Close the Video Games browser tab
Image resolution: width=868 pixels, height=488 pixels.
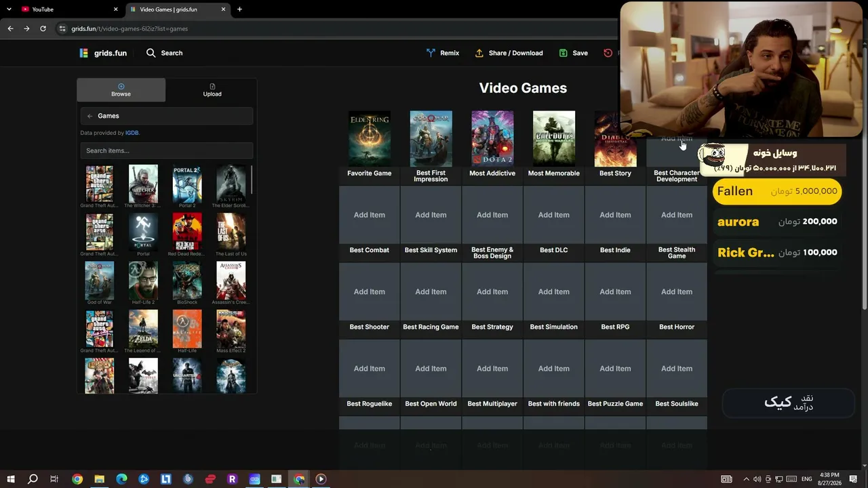[223, 9]
